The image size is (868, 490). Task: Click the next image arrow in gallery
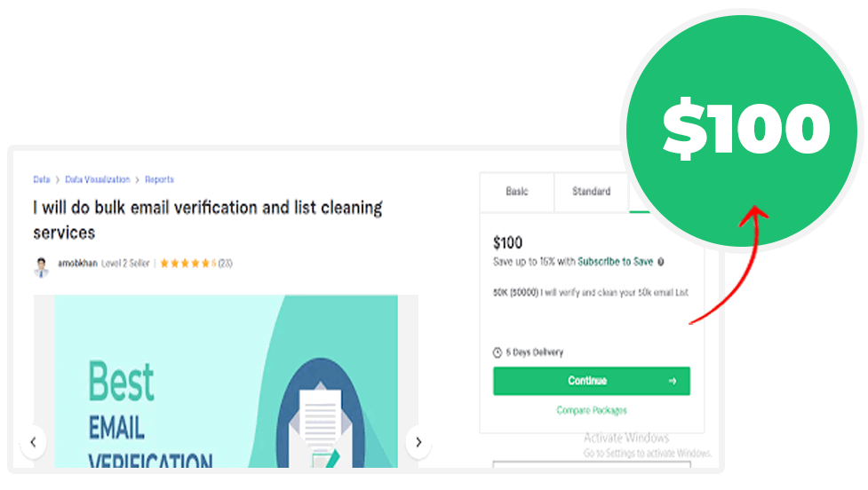418,442
